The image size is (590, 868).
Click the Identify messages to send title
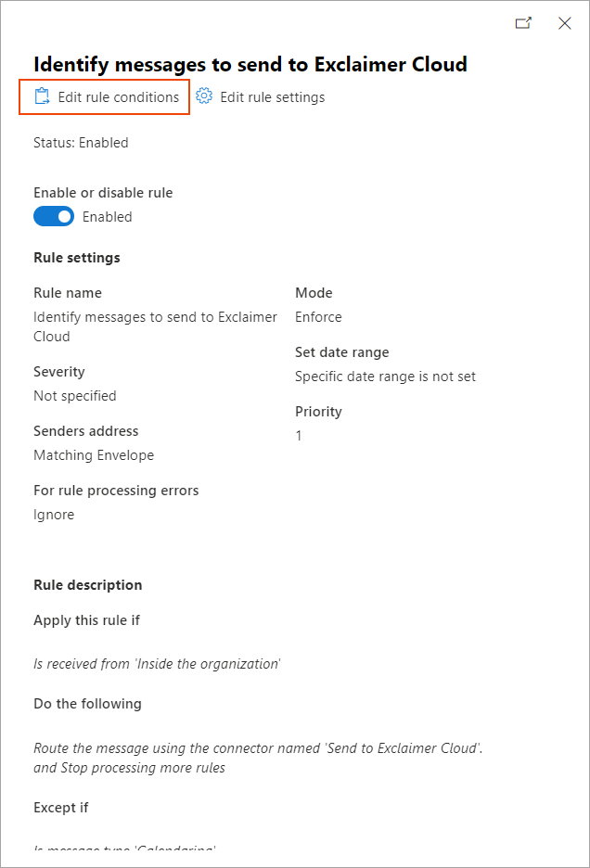click(250, 65)
